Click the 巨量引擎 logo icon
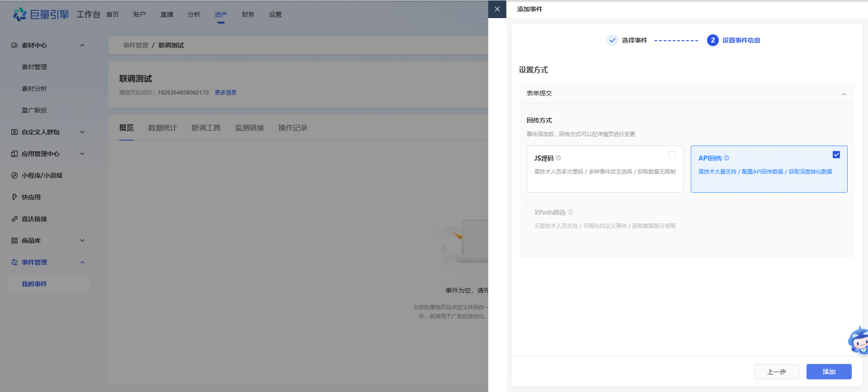The image size is (868, 392). point(20,14)
